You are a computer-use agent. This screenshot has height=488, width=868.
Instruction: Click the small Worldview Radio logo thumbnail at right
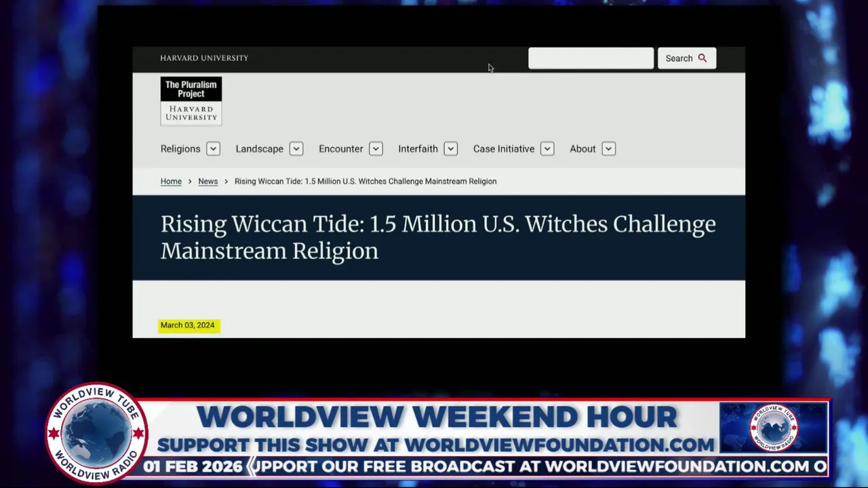[774, 428]
